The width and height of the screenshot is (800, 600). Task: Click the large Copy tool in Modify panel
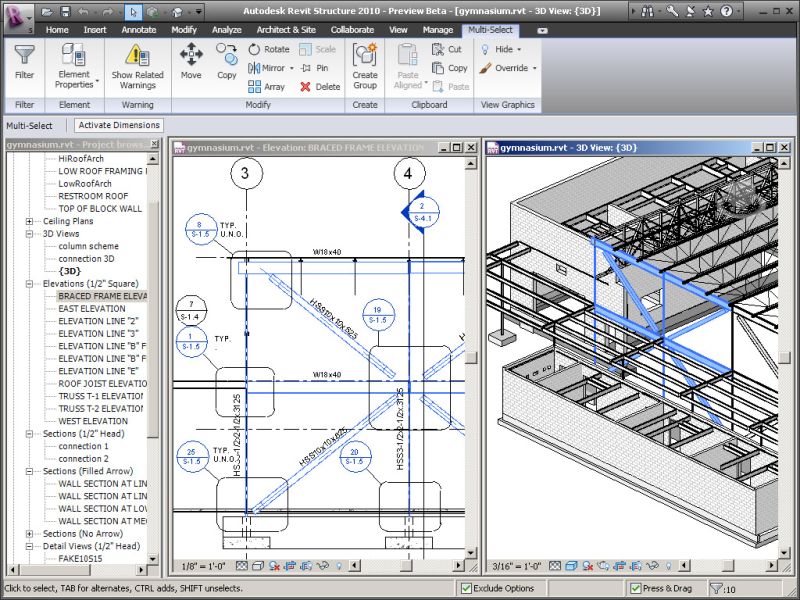[227, 61]
